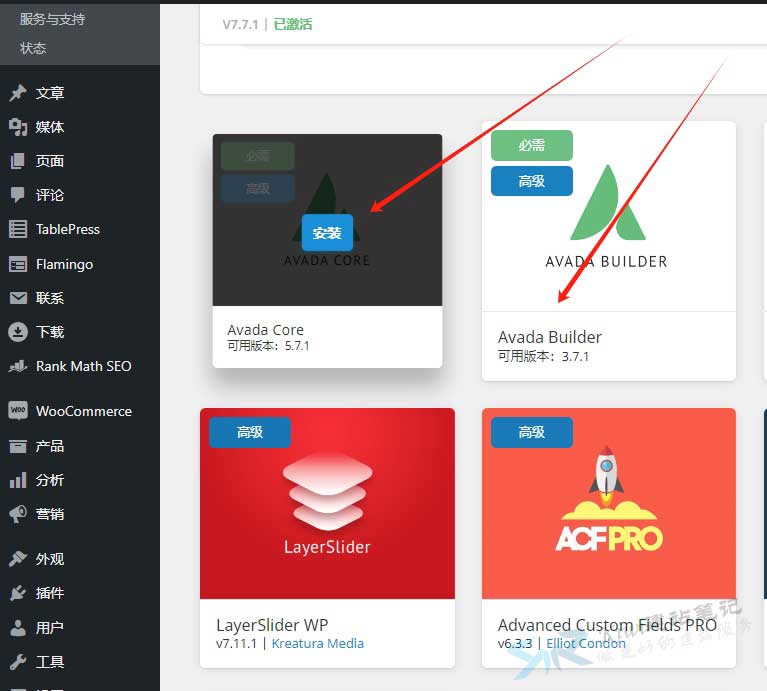The width and height of the screenshot is (767, 691).
Task: Open the Elliot Condon author link
Action: pyautogui.click(x=586, y=644)
